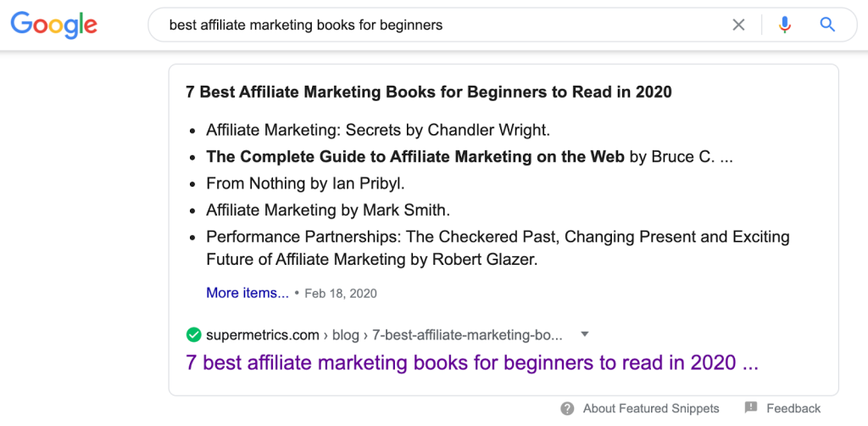Image resolution: width=868 pixels, height=426 pixels.
Task: Clear the search query with X icon
Action: pos(738,25)
